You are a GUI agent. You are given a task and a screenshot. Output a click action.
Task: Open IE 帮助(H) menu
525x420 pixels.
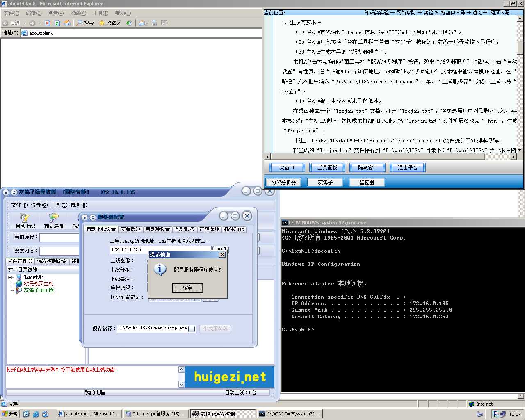tap(123, 13)
